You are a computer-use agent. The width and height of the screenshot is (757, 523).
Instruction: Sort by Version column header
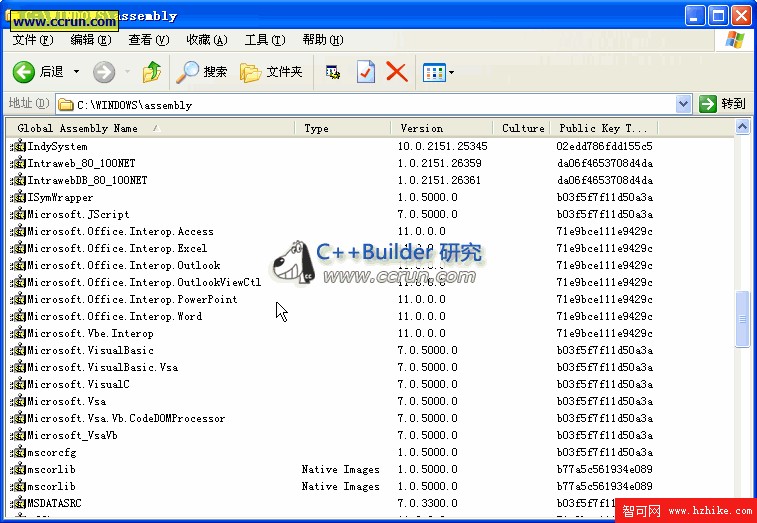(442, 128)
